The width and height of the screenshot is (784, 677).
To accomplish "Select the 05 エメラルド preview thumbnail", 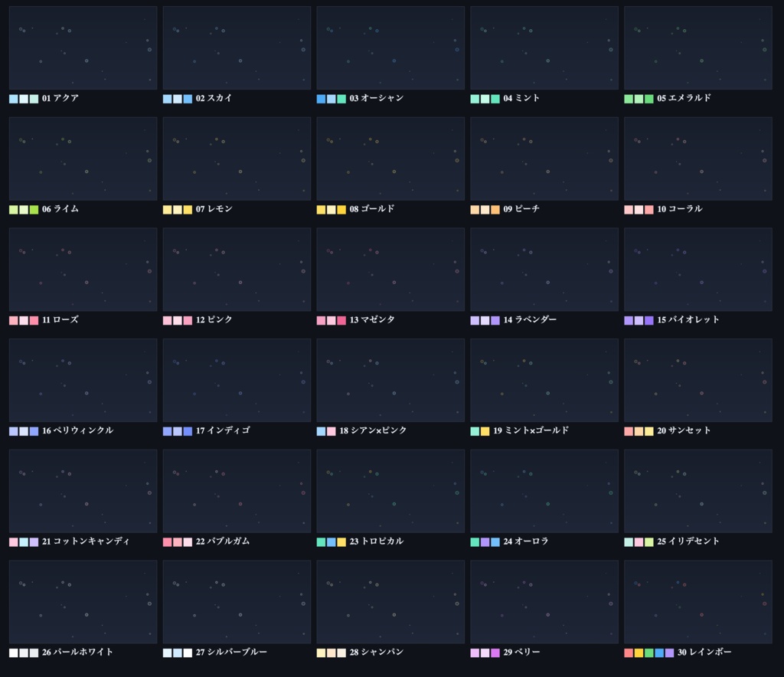I will [x=698, y=48].
